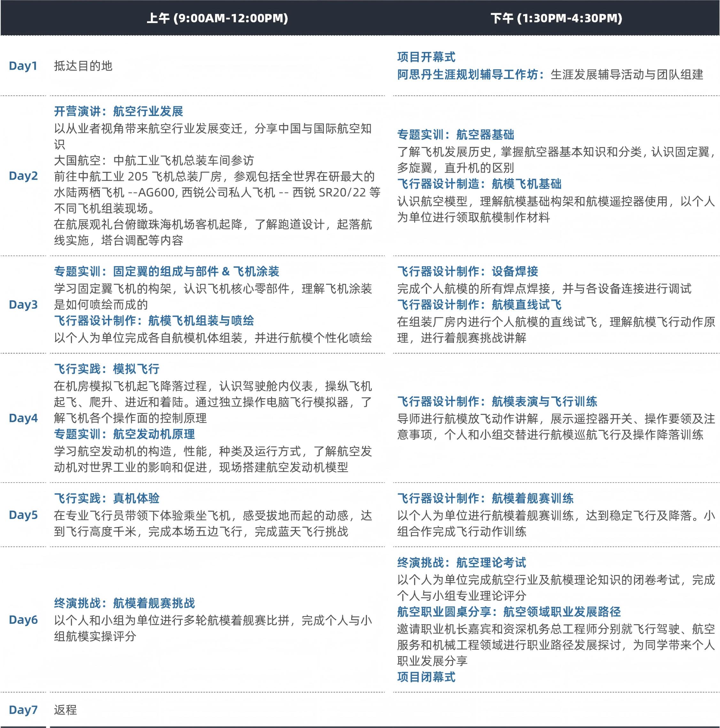Viewport: 720px width, 728px height.
Task: Select the Day5 row label
Action: (x=23, y=515)
